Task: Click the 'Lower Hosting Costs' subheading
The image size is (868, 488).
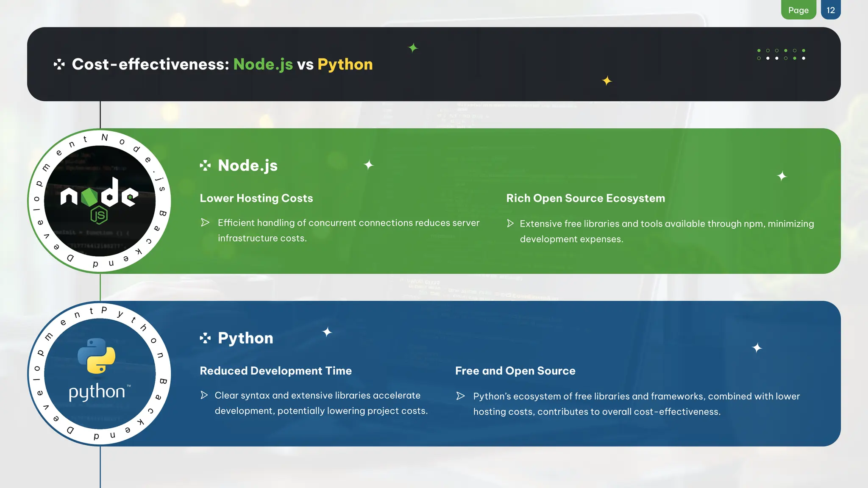Action: pos(256,198)
